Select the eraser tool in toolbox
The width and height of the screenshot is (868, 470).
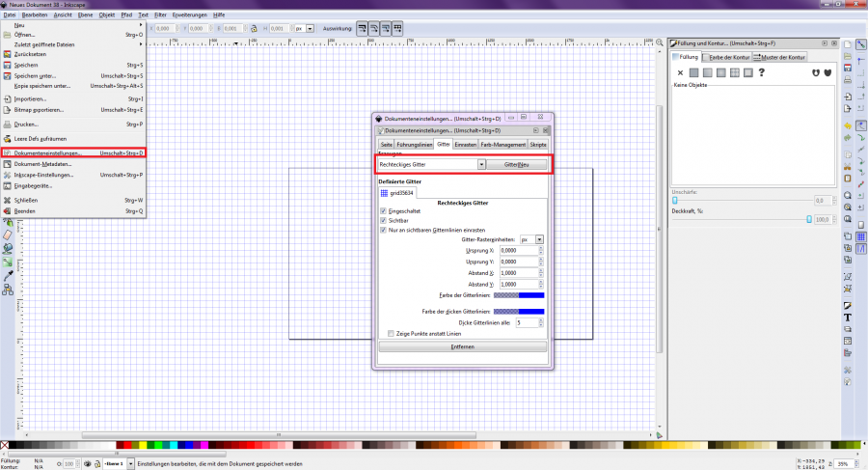pyautogui.click(x=7, y=234)
